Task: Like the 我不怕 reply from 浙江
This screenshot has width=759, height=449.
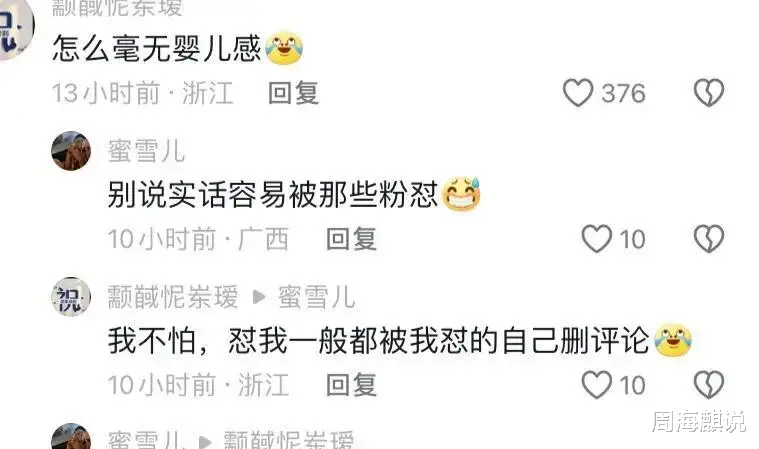Action: pos(596,385)
